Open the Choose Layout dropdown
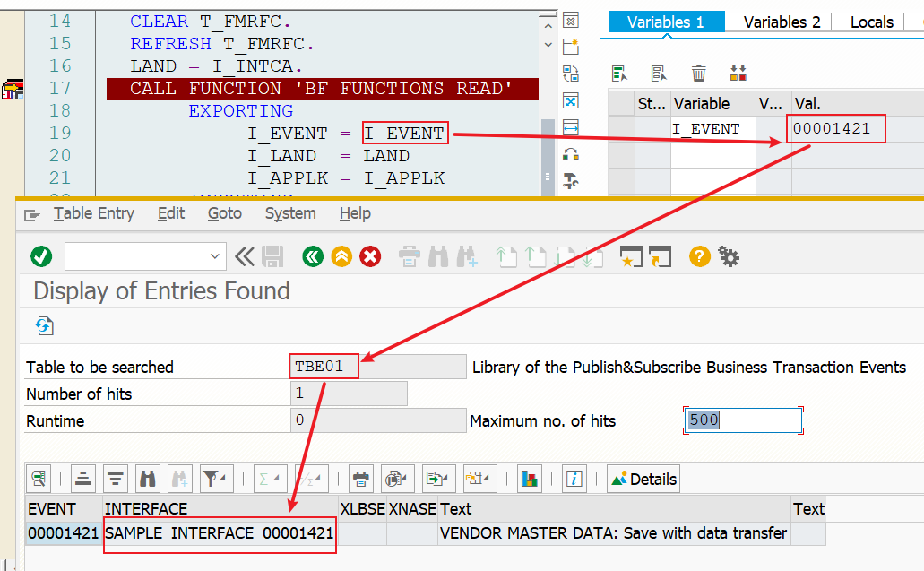The width and height of the screenshot is (924, 571). [481, 479]
